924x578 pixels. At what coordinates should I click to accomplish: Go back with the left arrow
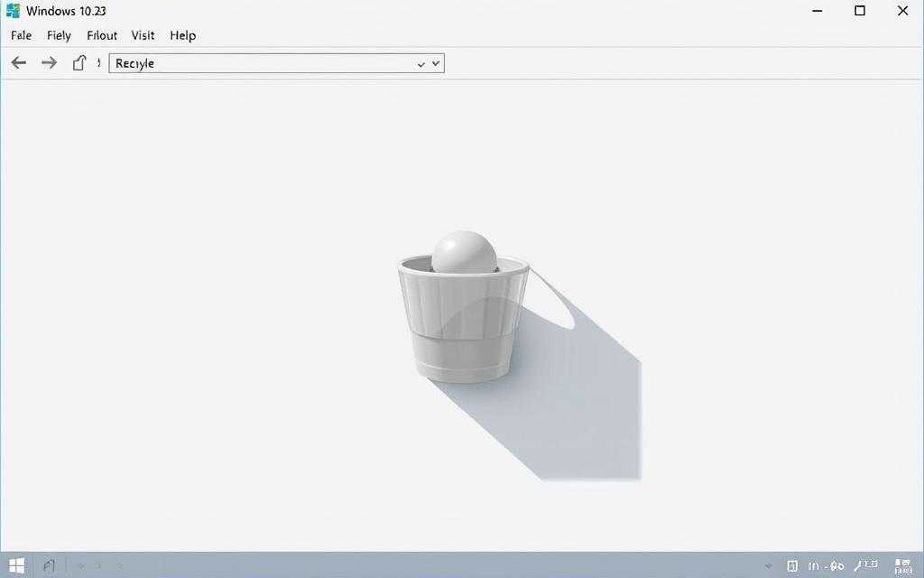coord(19,62)
